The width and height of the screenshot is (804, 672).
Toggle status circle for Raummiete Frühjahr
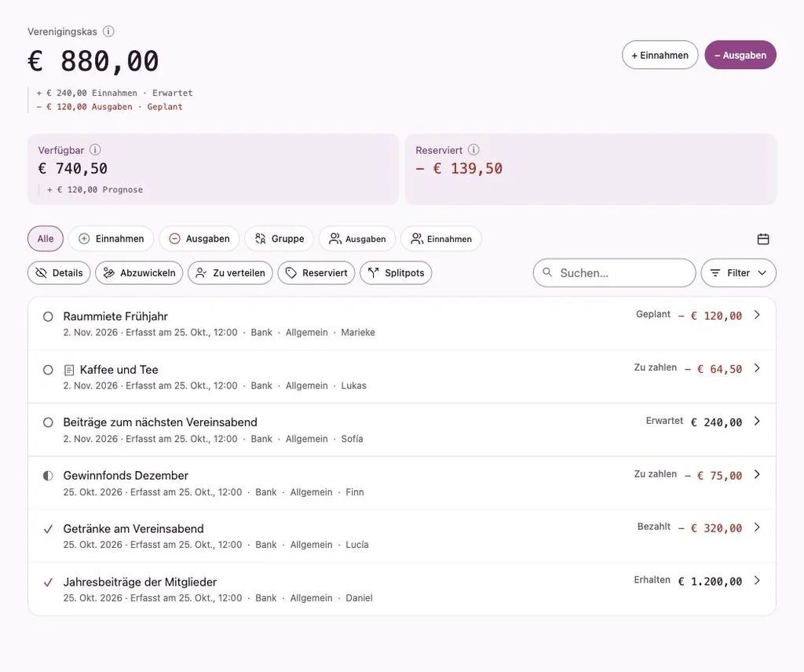pos(48,317)
